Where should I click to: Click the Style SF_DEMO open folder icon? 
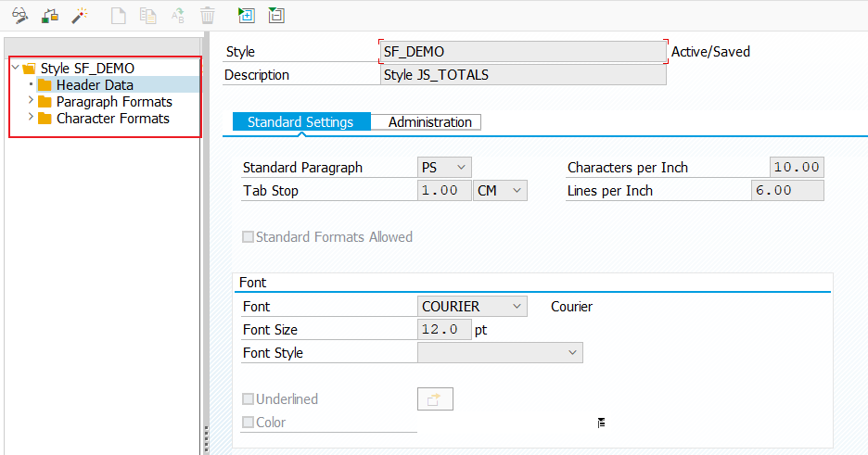tap(30, 69)
